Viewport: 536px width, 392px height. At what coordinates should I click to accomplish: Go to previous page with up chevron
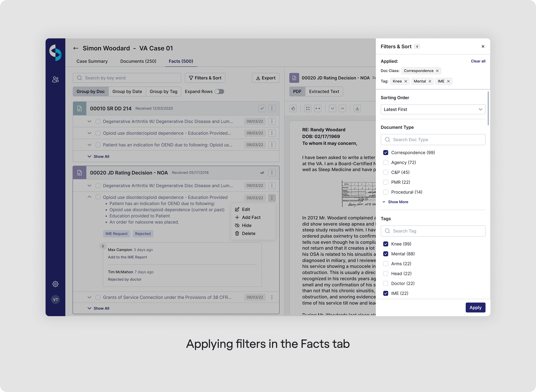click(x=342, y=108)
